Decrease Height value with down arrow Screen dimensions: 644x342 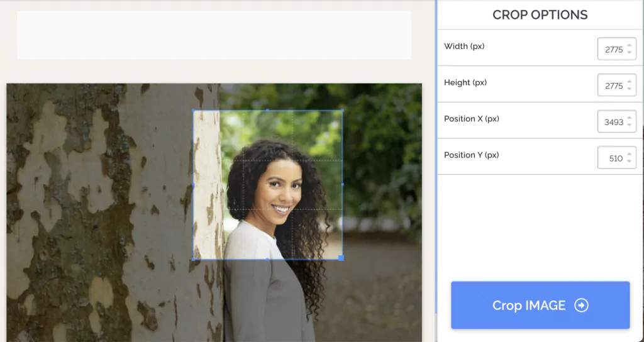click(x=629, y=89)
